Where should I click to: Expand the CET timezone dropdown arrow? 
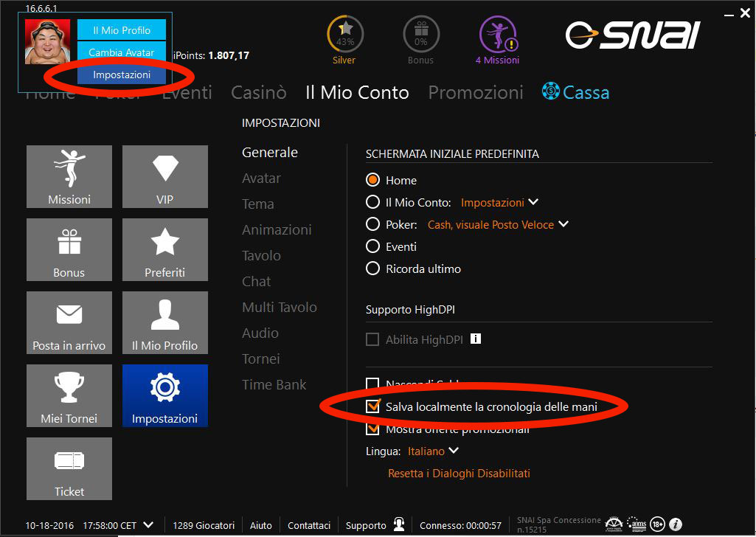tap(148, 524)
